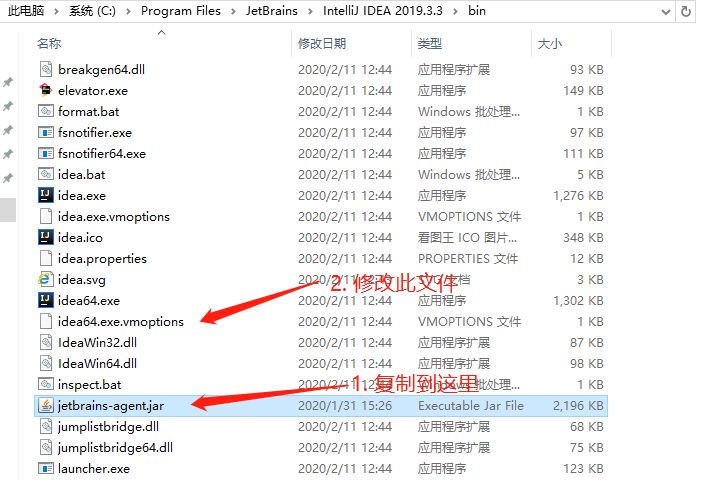
Task: Select the file named idea64.exe
Action: pyautogui.click(x=89, y=300)
